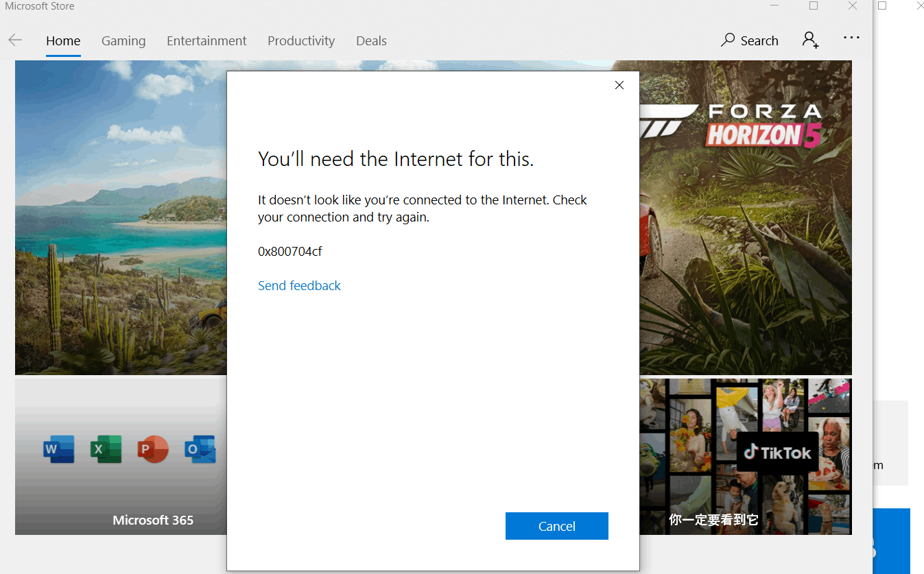
Task: Select the TikTok logo tile
Action: pos(777,453)
